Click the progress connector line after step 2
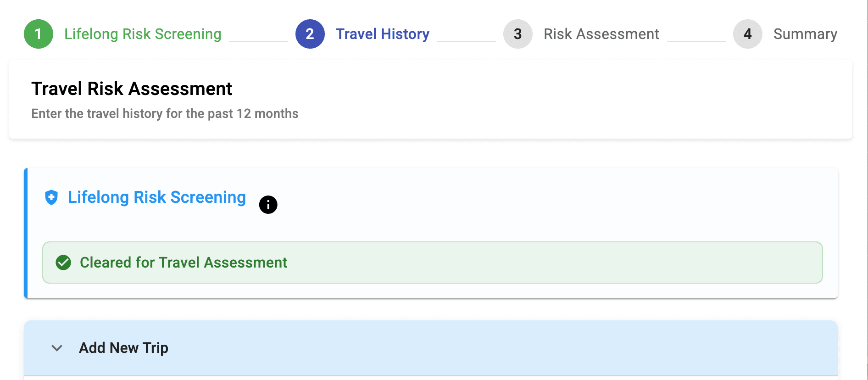The width and height of the screenshot is (868, 380). [467, 40]
